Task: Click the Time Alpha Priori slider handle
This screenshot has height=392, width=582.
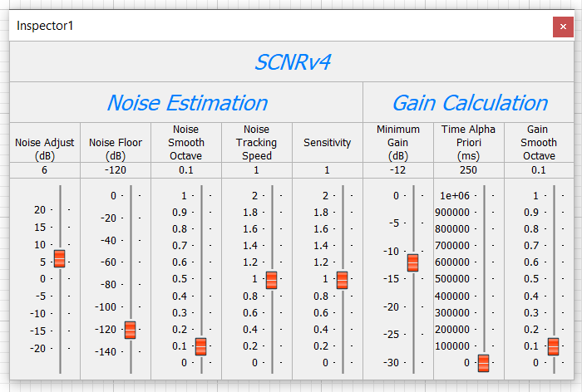Action: 483,363
